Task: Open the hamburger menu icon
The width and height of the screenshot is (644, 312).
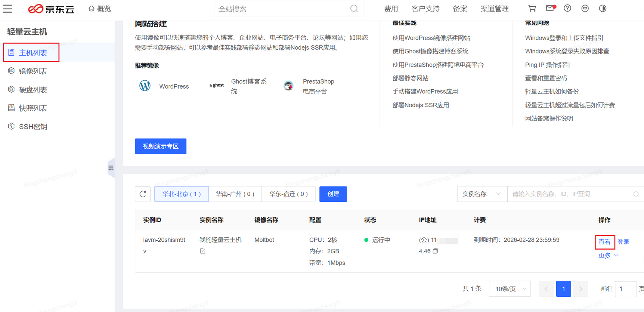Action: coord(7,9)
